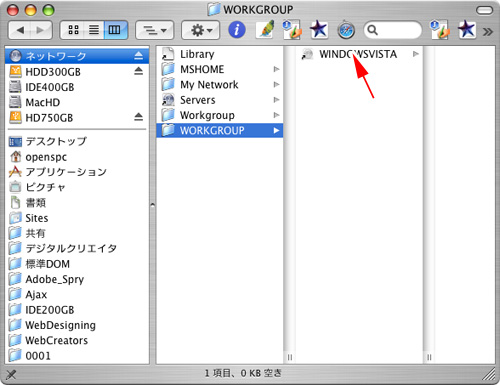Select the mixed-case Workgroup folder
This screenshot has width=500, height=385.
[x=219, y=115]
